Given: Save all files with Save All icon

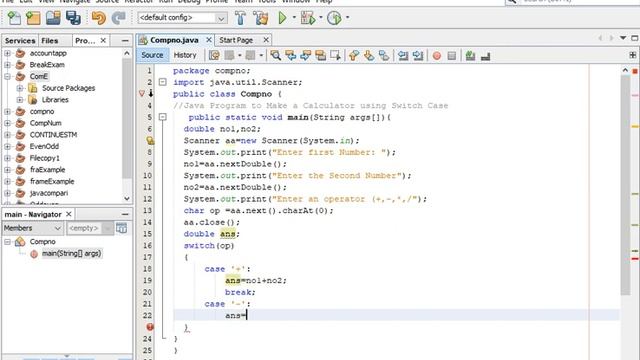Looking at the screenshot, I should click(73, 18).
